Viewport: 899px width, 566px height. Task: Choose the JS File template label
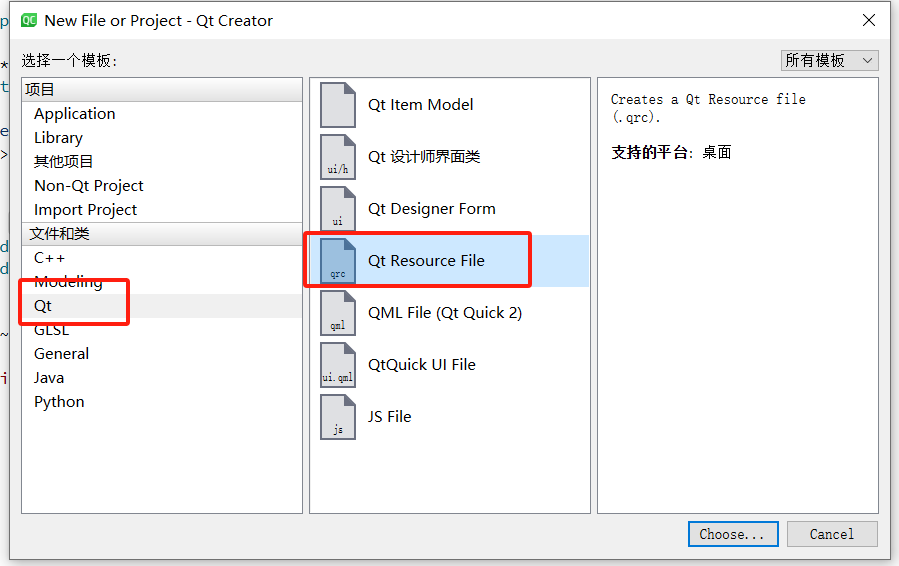389,417
